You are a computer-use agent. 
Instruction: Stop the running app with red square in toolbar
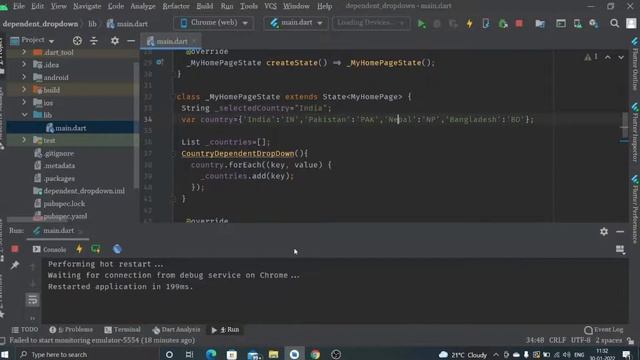(x=519, y=24)
